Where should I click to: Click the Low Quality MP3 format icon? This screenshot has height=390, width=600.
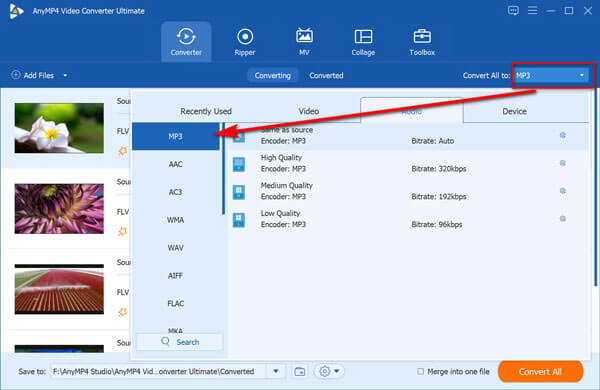click(239, 220)
